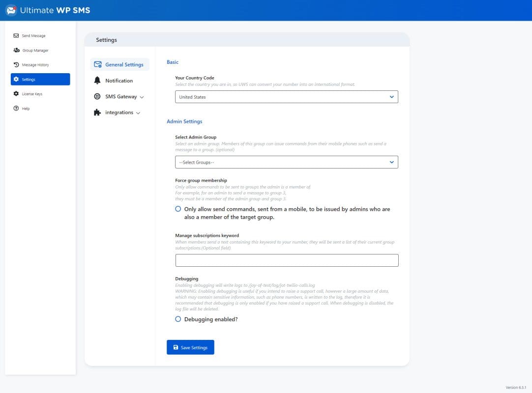Click the Version 6.3.1 label
Viewport: 532px width, 393px height.
coord(516,387)
